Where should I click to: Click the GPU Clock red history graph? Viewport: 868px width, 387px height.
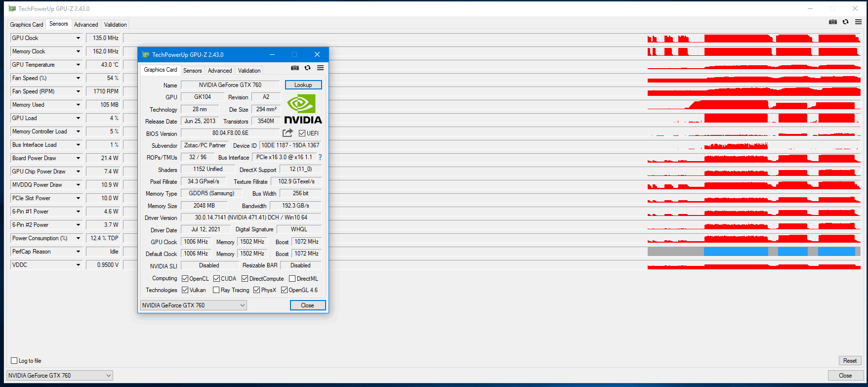754,38
